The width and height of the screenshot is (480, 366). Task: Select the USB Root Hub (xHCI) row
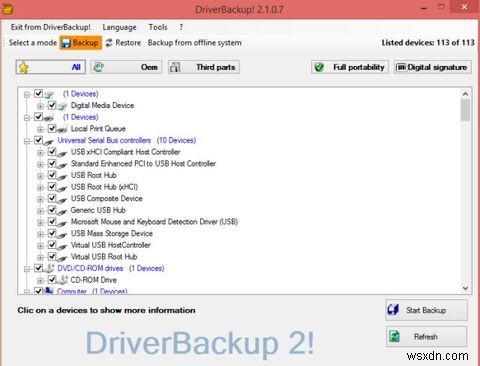[104, 187]
